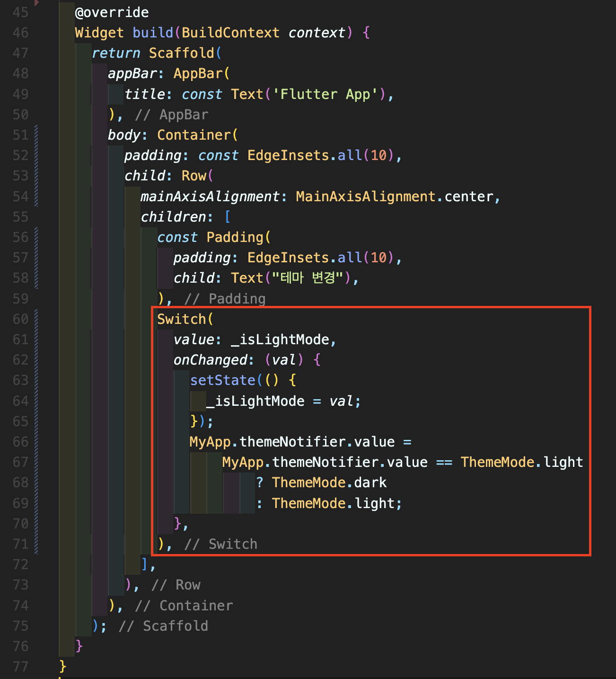Click the // Padding closing comment
The image size is (616, 679).
point(225,299)
